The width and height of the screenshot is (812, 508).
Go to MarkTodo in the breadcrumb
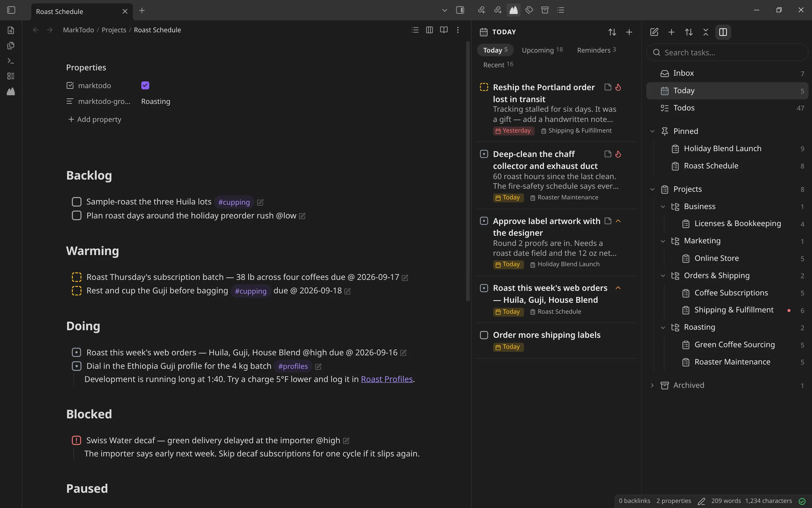(78, 30)
